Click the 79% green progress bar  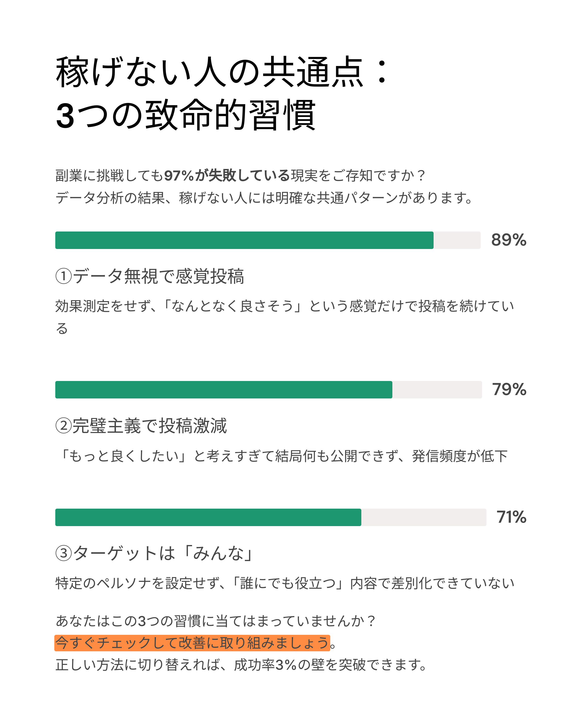pos(224,390)
